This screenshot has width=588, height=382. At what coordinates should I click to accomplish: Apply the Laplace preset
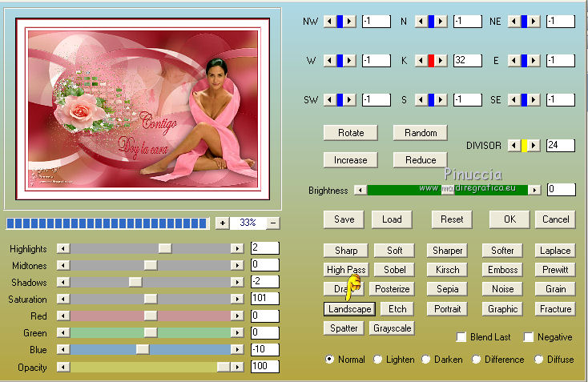click(555, 251)
